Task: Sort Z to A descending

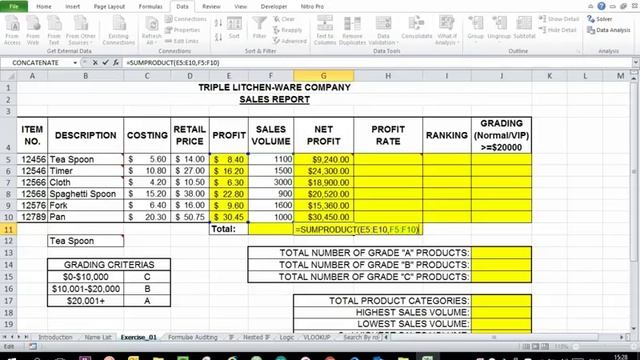Action: [218, 38]
